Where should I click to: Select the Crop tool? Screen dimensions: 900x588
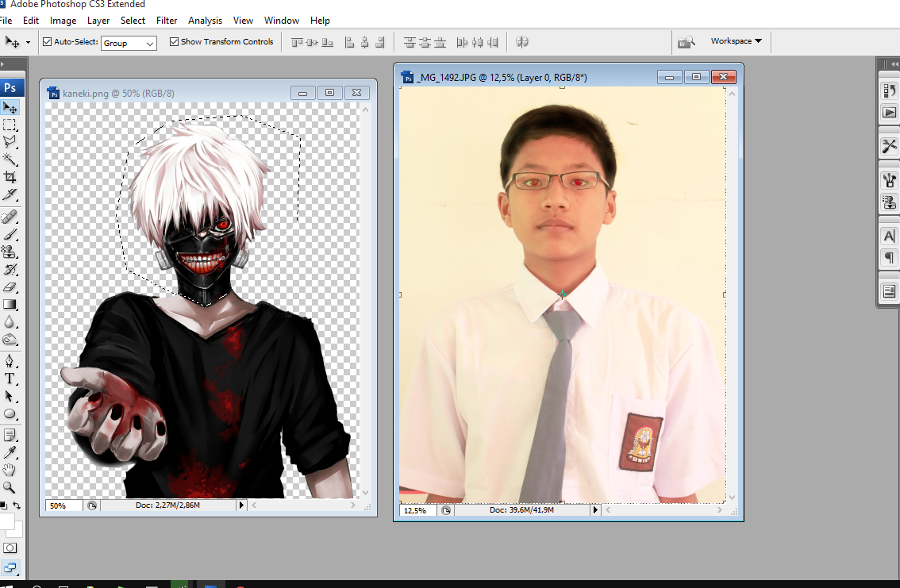[10, 177]
